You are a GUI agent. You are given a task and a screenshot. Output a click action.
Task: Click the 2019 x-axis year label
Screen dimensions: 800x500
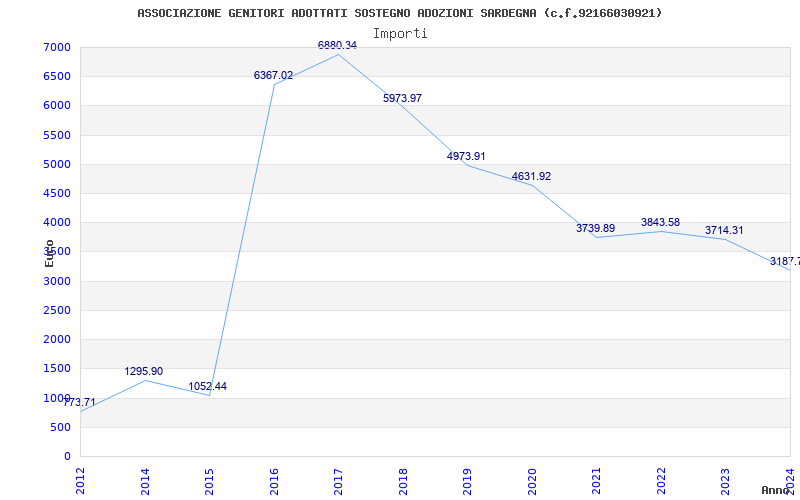[467, 481]
